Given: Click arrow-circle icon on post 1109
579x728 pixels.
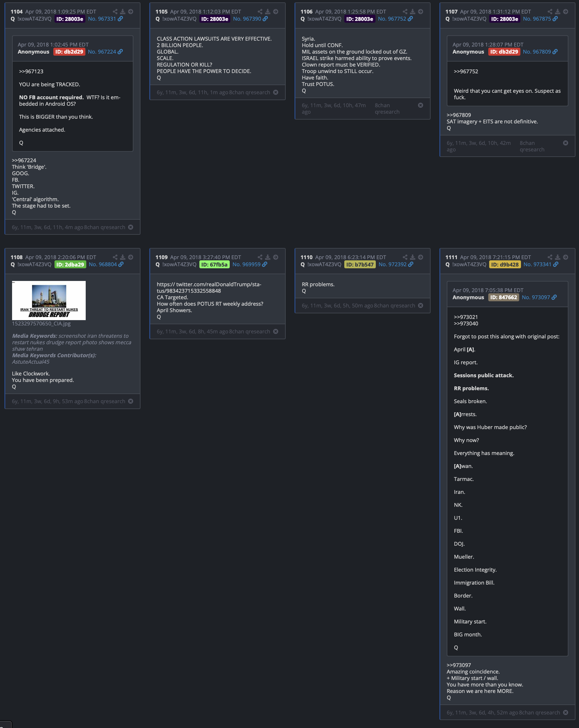Looking at the screenshot, I should click(x=276, y=257).
